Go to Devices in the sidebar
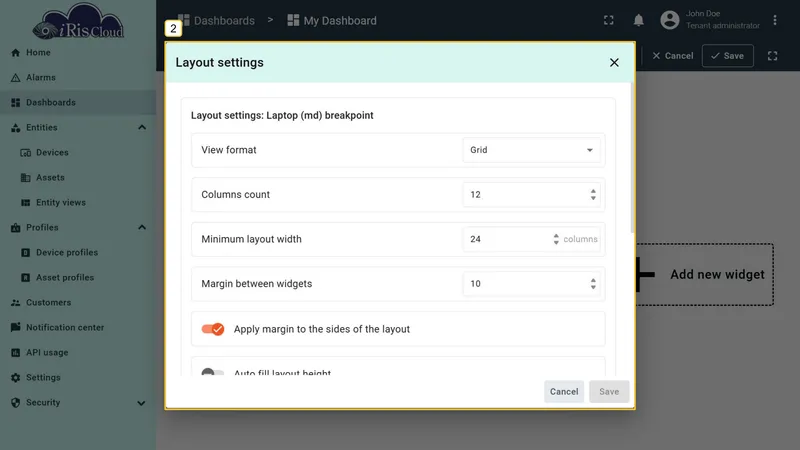Screen dimensions: 800x450 click(x=52, y=153)
